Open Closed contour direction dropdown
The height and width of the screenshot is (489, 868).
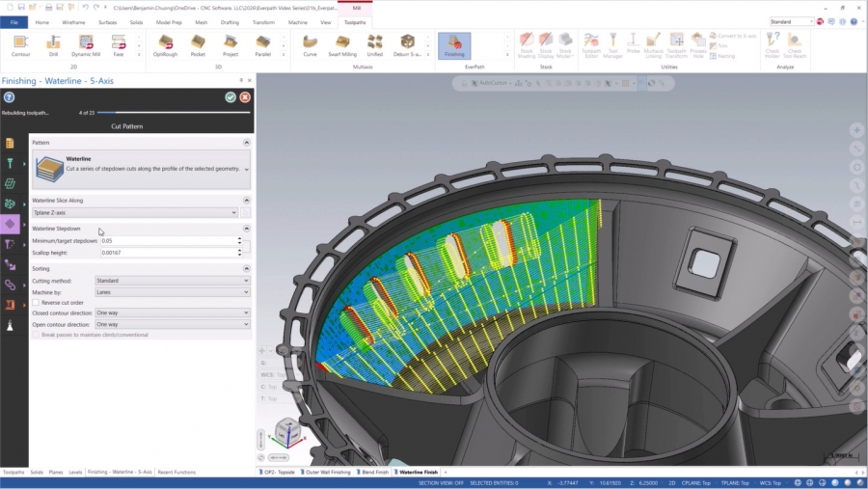(x=173, y=312)
